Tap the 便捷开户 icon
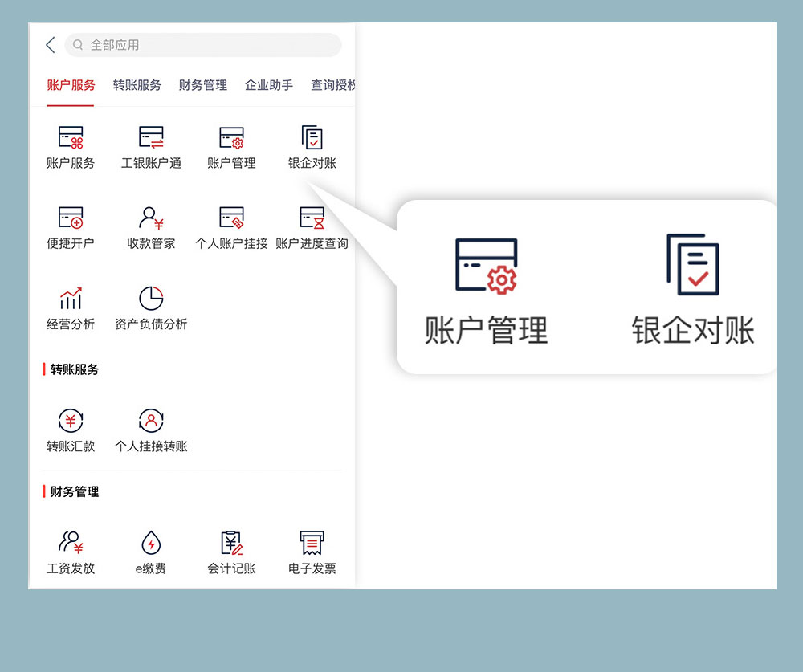 click(71, 218)
